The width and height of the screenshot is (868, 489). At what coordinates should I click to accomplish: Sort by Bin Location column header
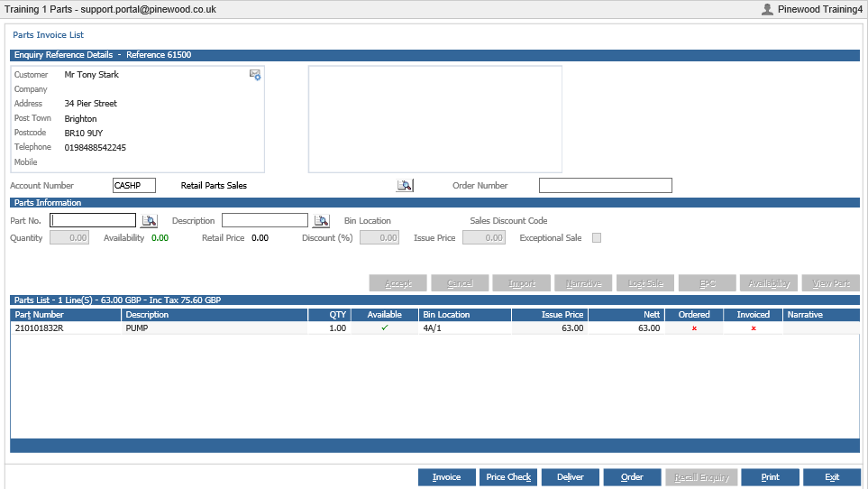[465, 315]
